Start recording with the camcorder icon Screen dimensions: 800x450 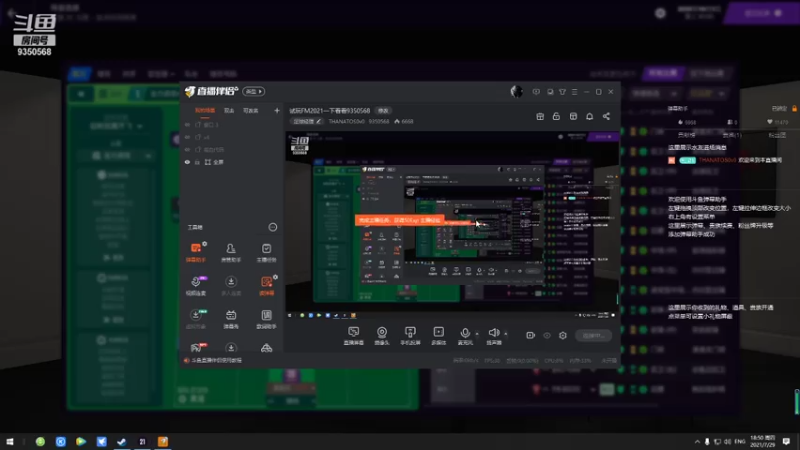point(531,335)
